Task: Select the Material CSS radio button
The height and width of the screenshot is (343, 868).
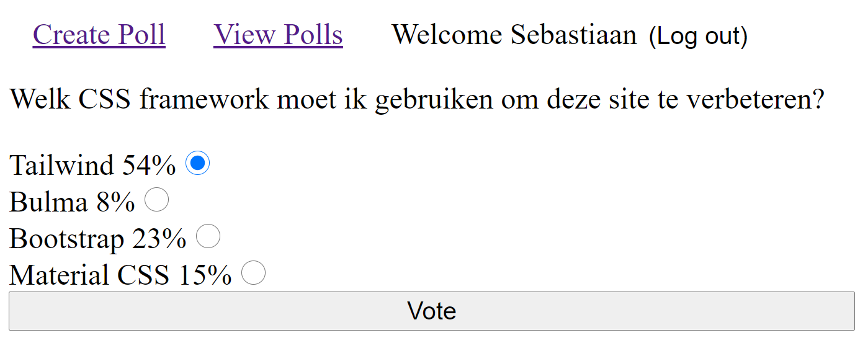Action: (x=253, y=273)
